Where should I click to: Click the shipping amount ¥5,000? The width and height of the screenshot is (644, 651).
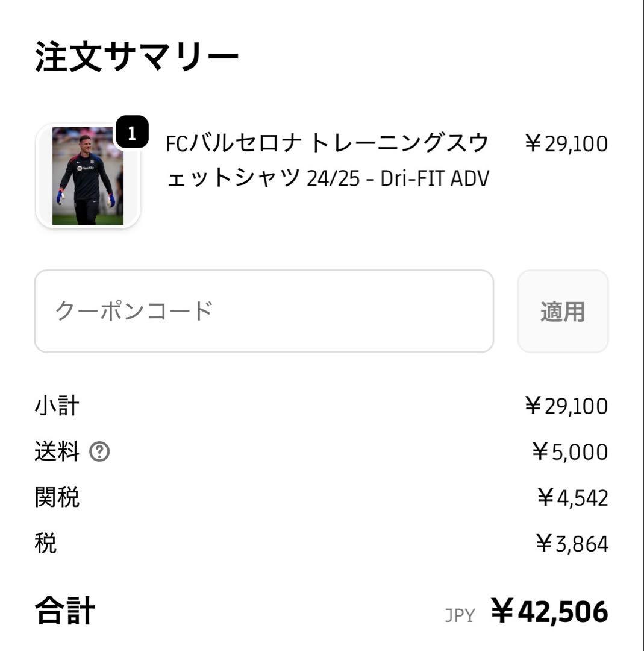click(569, 451)
